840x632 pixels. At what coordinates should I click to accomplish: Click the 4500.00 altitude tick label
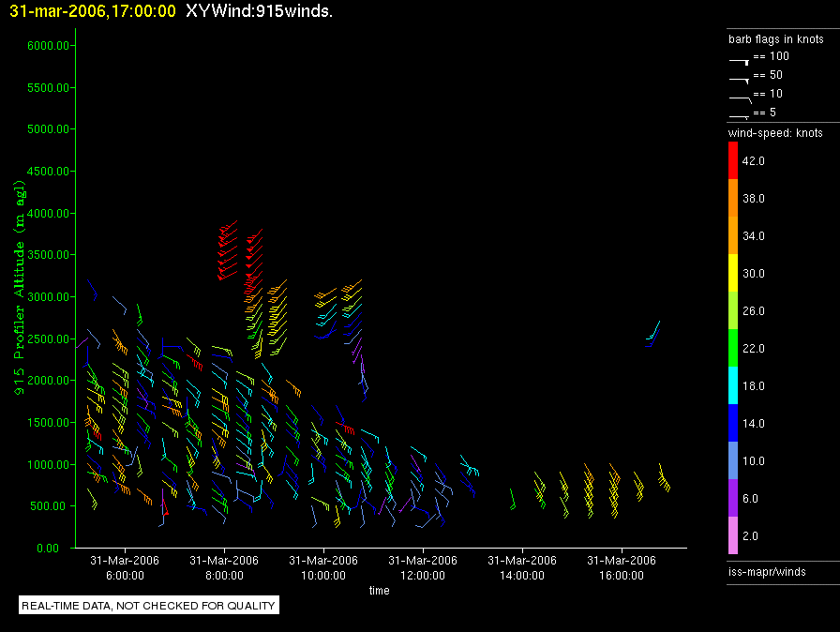click(48, 171)
